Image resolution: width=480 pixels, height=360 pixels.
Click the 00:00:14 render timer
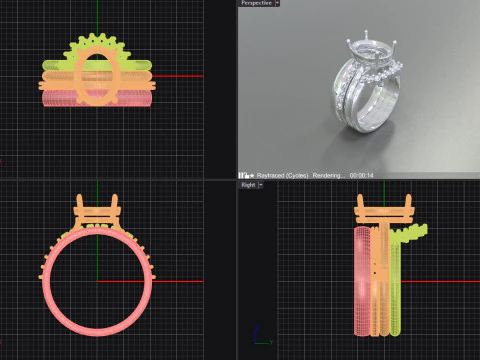tap(362, 175)
